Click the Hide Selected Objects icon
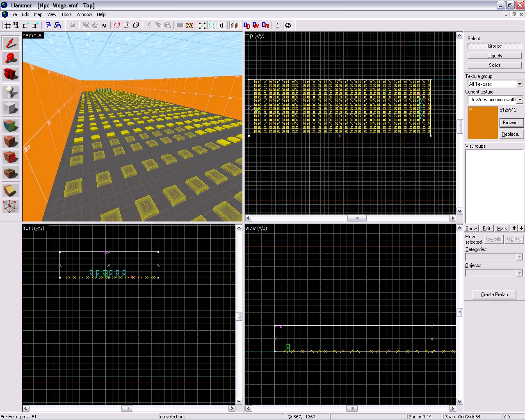This screenshot has width=525, height=420. click(x=117, y=25)
